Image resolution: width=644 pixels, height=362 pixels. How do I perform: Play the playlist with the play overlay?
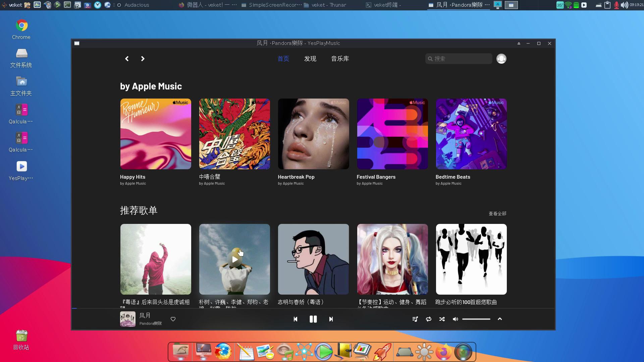click(235, 259)
